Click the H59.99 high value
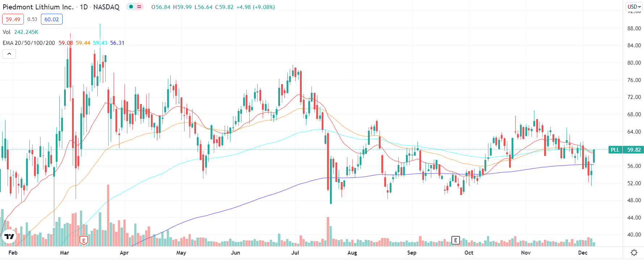 click(x=182, y=7)
